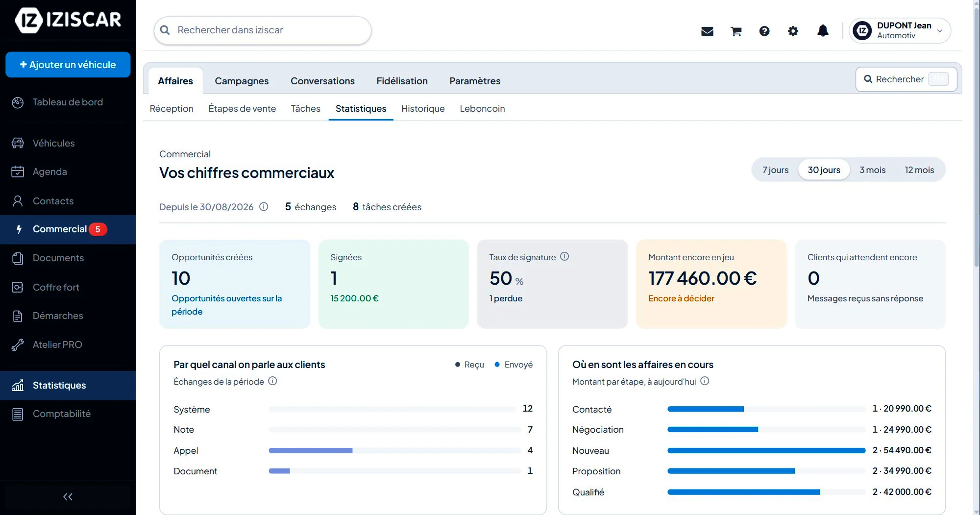Screen dimensions: 980x515
Task: Click the Agenda calendar icon
Action: pos(18,172)
